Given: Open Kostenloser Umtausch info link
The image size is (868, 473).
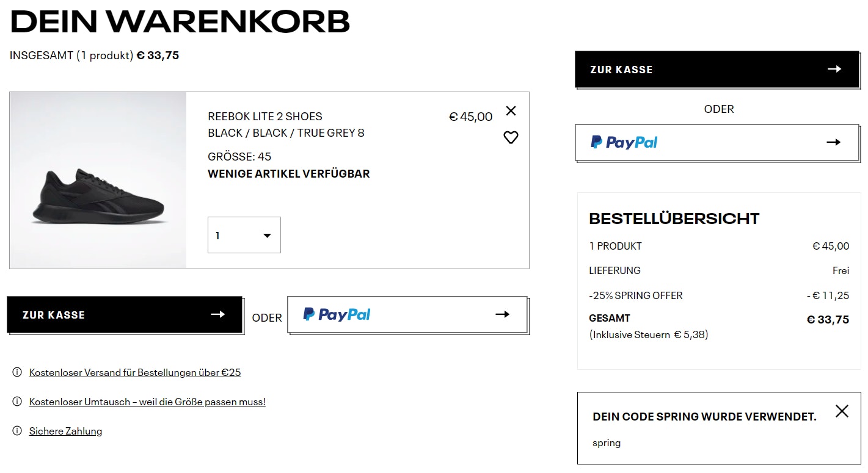Looking at the screenshot, I should click(x=147, y=402).
